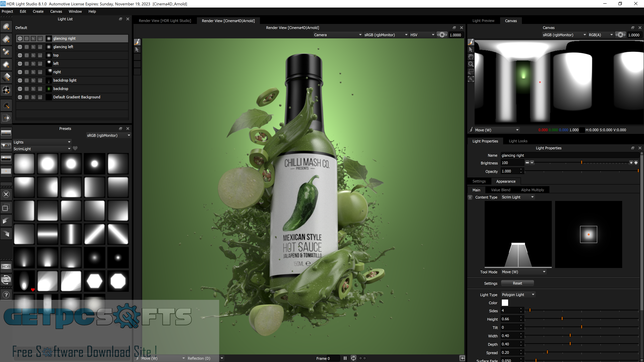Image resolution: width=644 pixels, height=362 pixels.
Task: Click the duplicate light icon
Action: (x=6, y=207)
